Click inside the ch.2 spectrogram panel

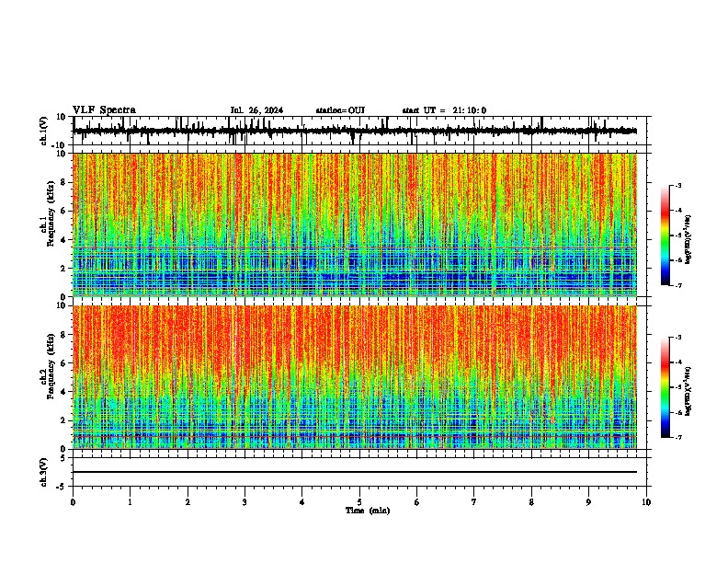point(355,377)
